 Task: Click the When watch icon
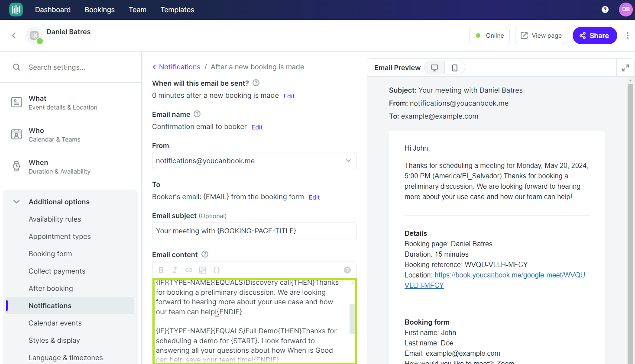16,166
